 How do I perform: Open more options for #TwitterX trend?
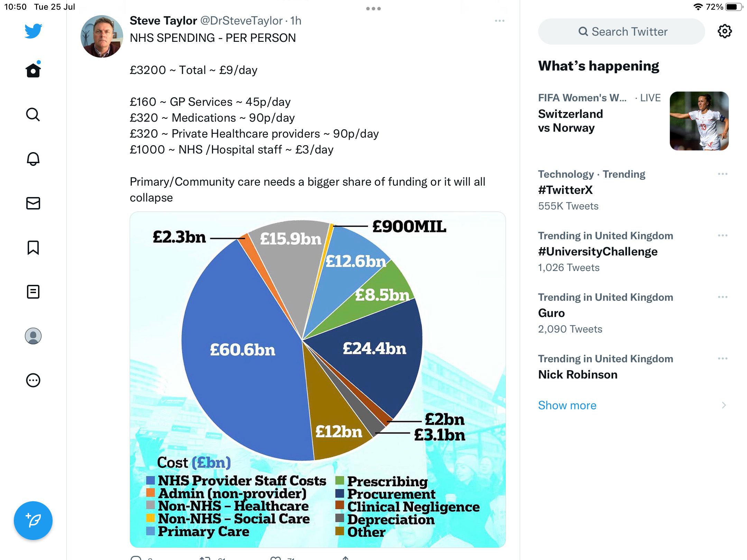(x=722, y=174)
